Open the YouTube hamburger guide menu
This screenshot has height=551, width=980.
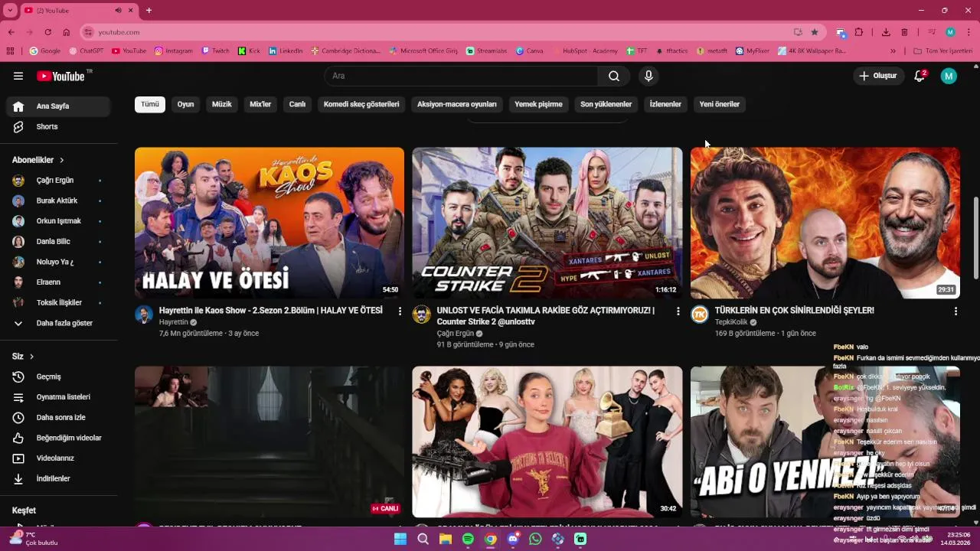(18, 76)
